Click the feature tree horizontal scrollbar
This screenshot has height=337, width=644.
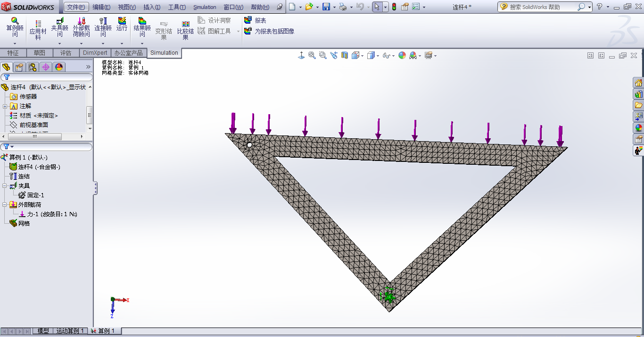pyautogui.click(x=36, y=136)
